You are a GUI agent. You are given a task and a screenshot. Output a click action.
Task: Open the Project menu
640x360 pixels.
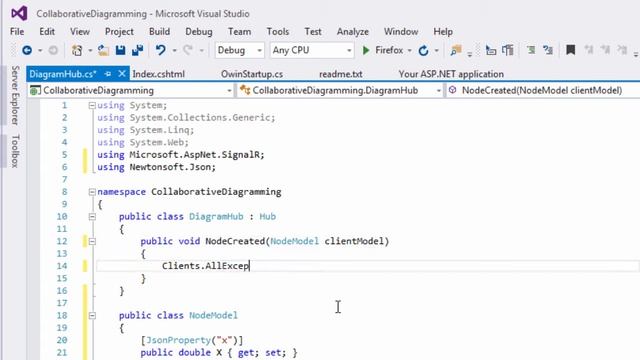[x=119, y=31]
